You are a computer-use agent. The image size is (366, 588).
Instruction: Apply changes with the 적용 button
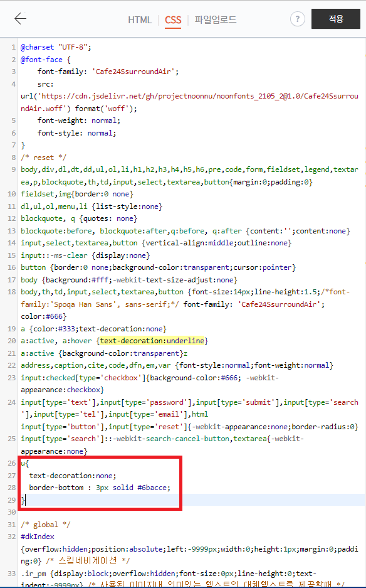coord(336,19)
